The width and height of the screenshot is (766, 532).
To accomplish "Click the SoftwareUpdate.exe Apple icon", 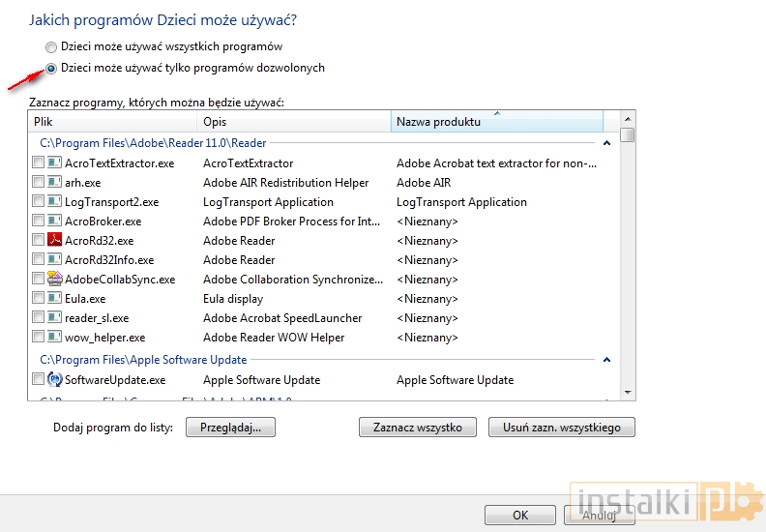I will [54, 380].
